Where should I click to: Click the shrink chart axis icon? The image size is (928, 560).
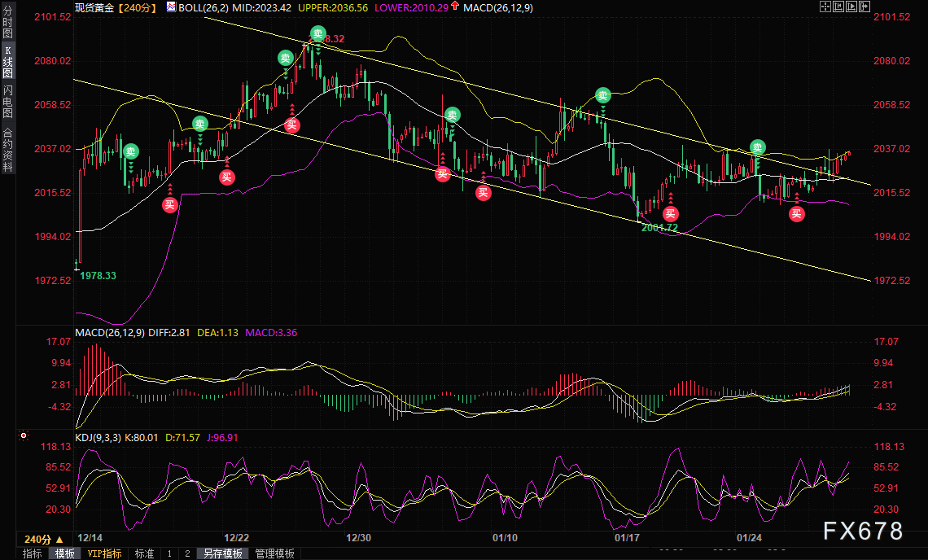coord(838,7)
